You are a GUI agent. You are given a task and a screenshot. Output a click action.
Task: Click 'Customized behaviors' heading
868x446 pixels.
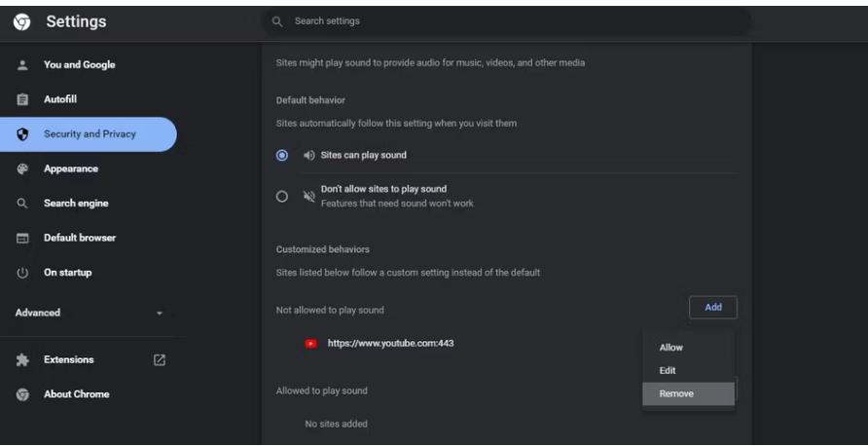tap(323, 249)
